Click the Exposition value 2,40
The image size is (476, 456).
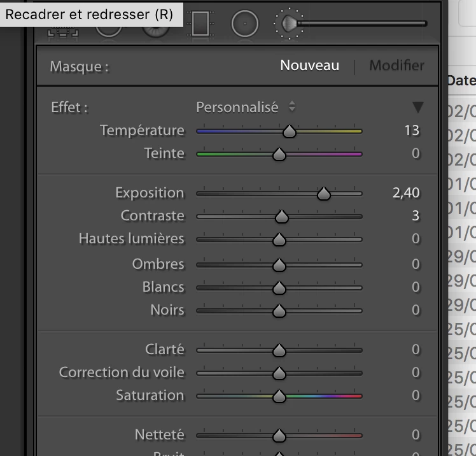[x=406, y=192]
